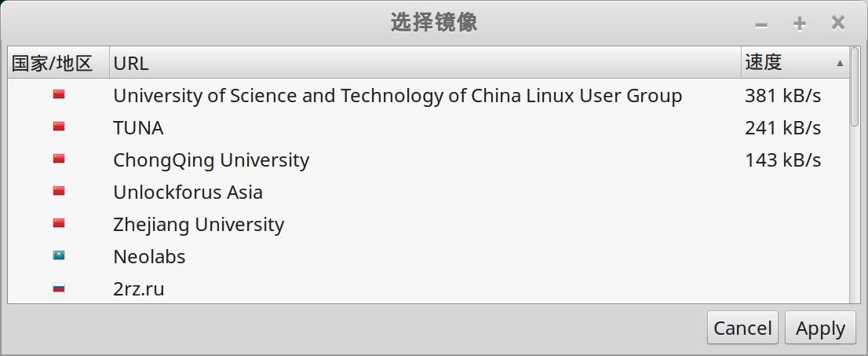The image size is (868, 356).
Task: Select the TUNA mirror row
Action: [138, 128]
